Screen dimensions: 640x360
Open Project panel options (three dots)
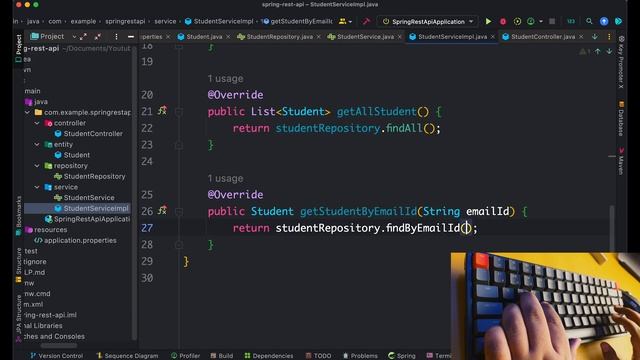pos(116,37)
